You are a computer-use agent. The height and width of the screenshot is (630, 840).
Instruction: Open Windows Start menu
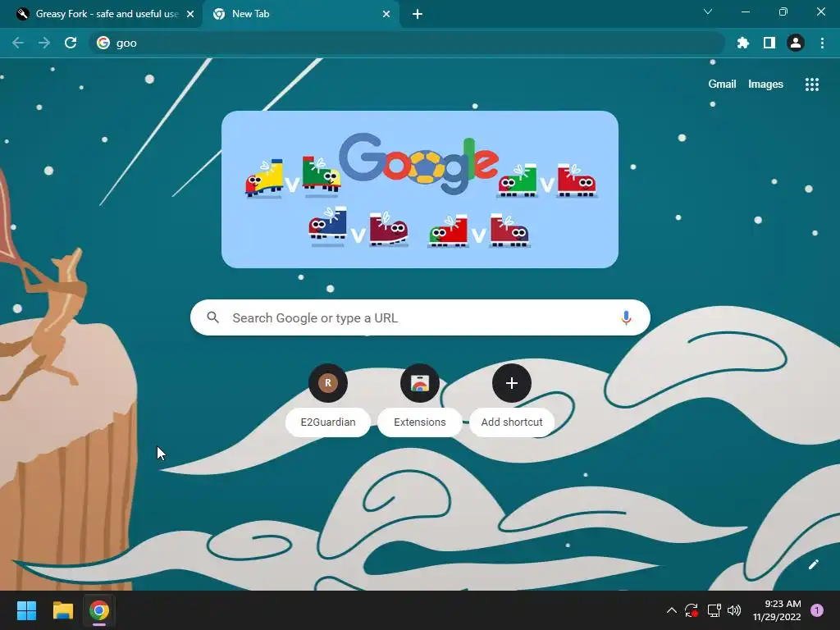[26, 610]
